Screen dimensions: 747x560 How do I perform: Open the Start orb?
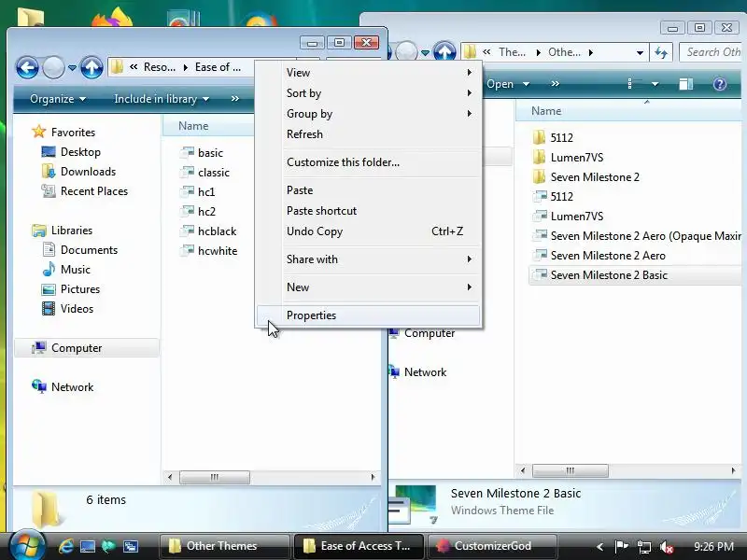27,546
